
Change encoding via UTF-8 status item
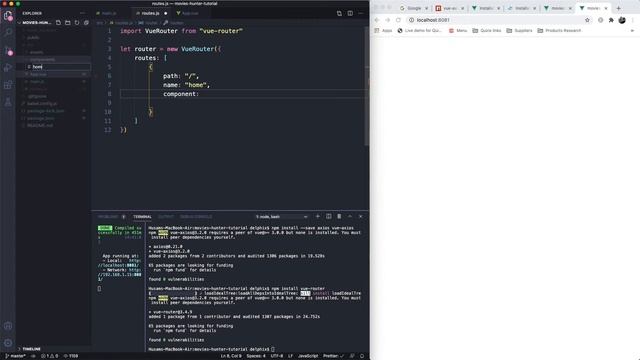277,356
